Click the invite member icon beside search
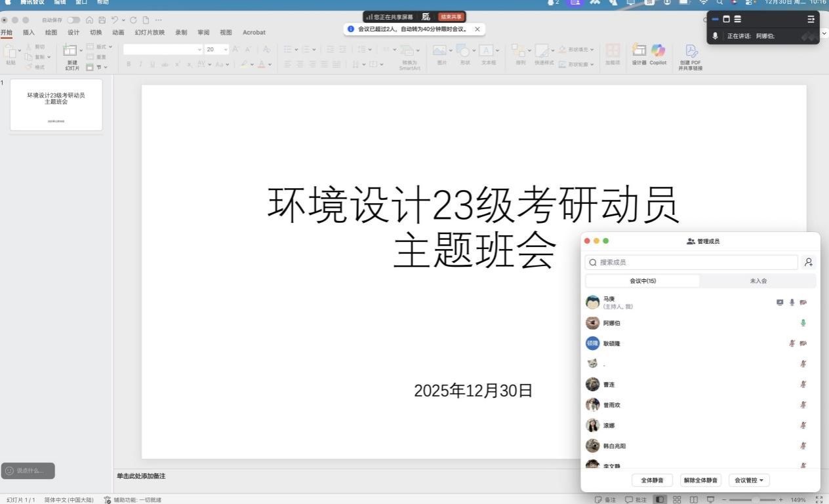The image size is (829, 504). point(809,262)
